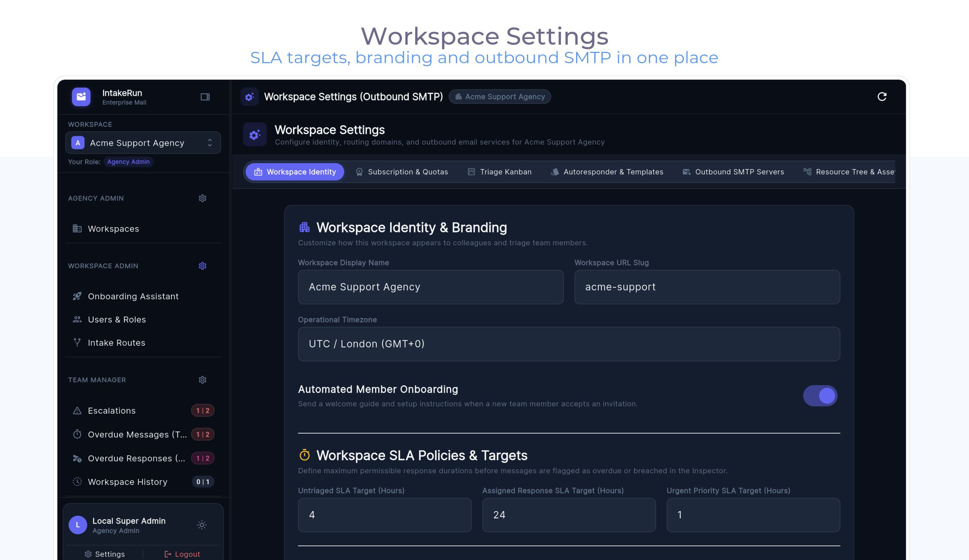Toggle light theme sun icon

point(202,525)
